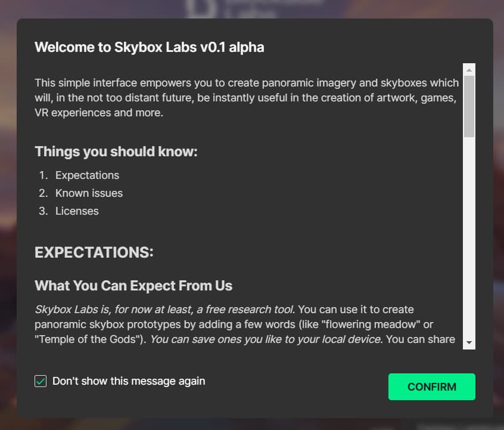Click the 'What You Can Expect From Us' subheading
This screenshot has width=504, height=430.
133,286
